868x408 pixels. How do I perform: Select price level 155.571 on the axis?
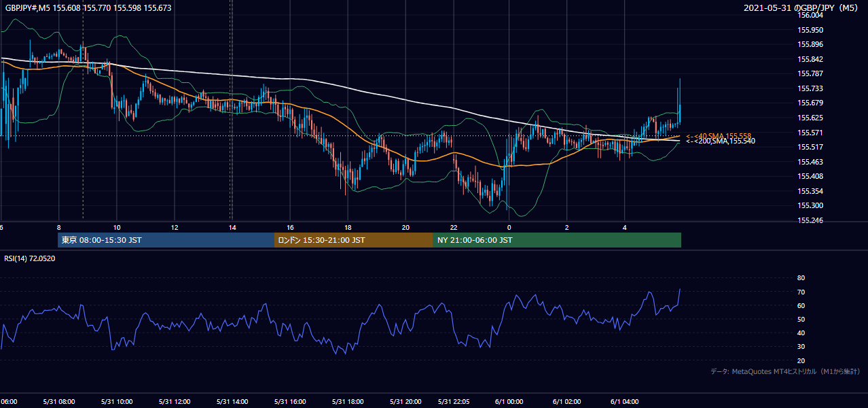tap(810, 133)
